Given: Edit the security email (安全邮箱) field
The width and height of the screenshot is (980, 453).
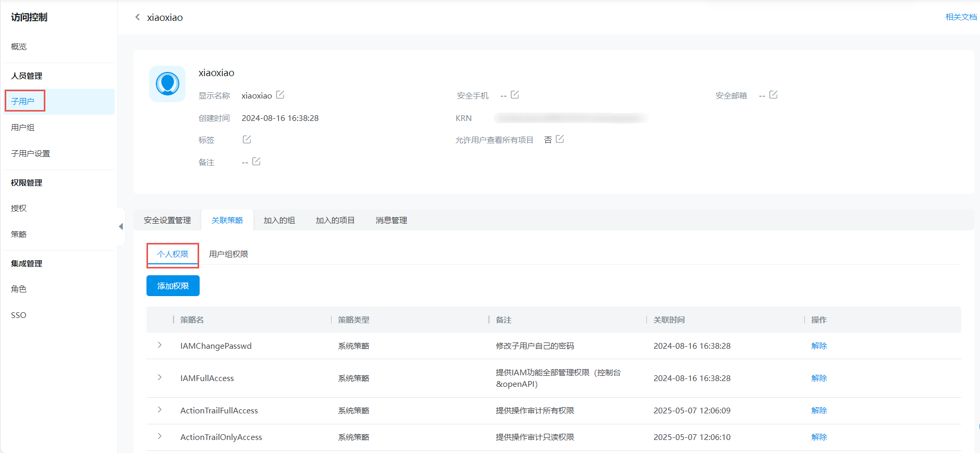Looking at the screenshot, I should coord(773,95).
